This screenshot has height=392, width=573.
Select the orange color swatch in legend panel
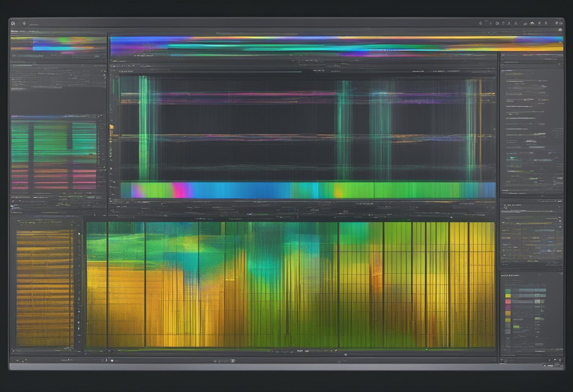click(x=508, y=314)
